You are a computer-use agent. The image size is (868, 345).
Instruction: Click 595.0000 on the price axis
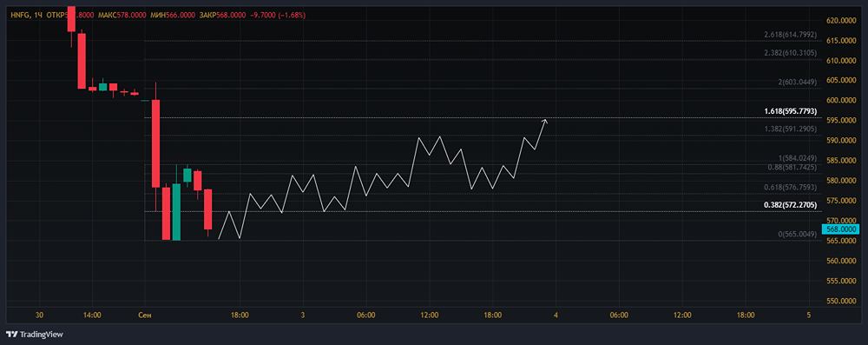pos(841,121)
